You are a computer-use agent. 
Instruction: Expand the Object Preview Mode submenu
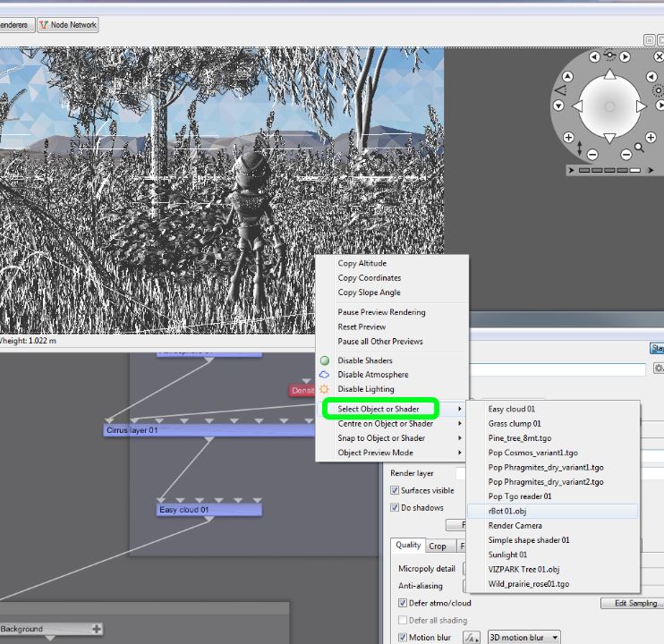click(392, 453)
